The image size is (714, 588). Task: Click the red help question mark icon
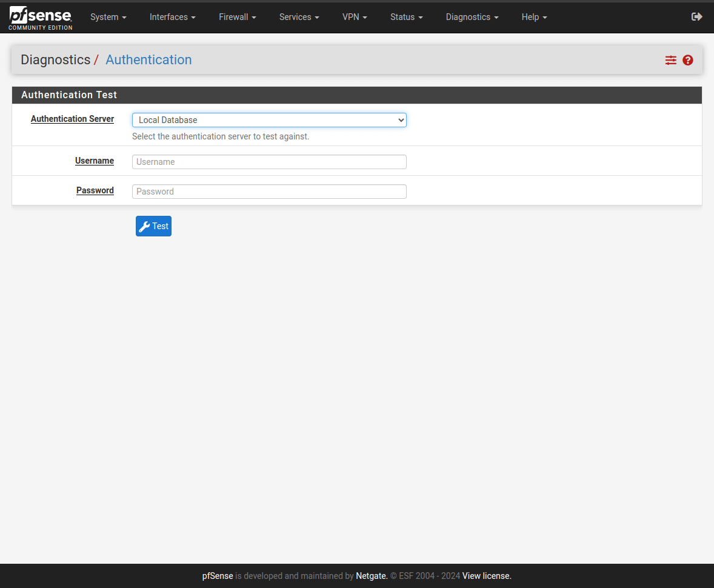click(x=687, y=60)
